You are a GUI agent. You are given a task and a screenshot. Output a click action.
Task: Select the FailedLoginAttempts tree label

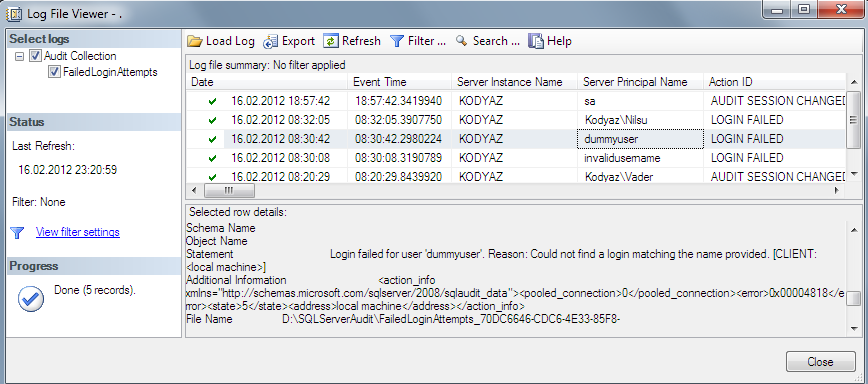(110, 72)
